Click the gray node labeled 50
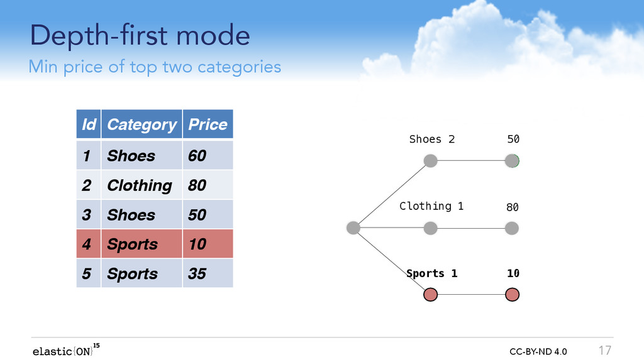The height and width of the screenshot is (362, 644). click(x=512, y=160)
